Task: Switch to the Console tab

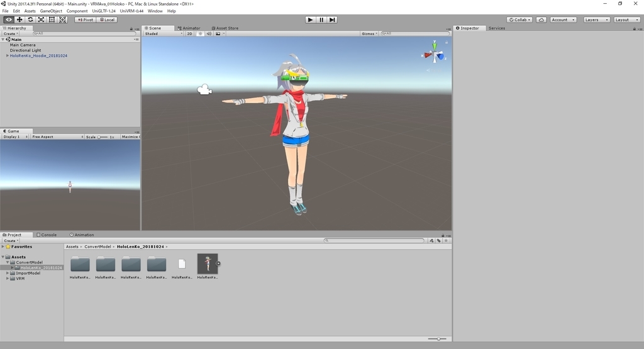Action: click(47, 235)
